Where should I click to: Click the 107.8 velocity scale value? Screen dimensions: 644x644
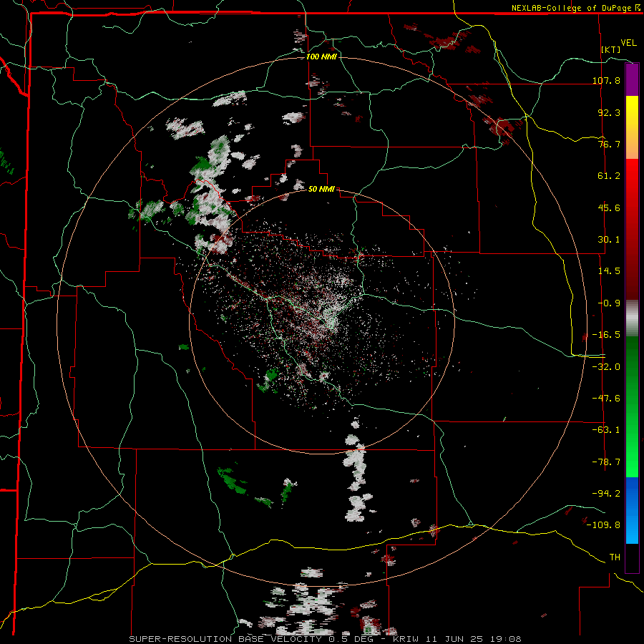coord(606,80)
